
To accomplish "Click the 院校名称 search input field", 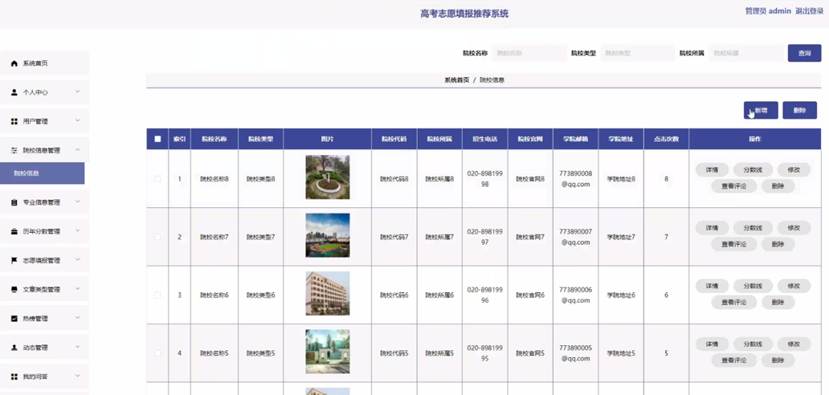I will click(529, 53).
